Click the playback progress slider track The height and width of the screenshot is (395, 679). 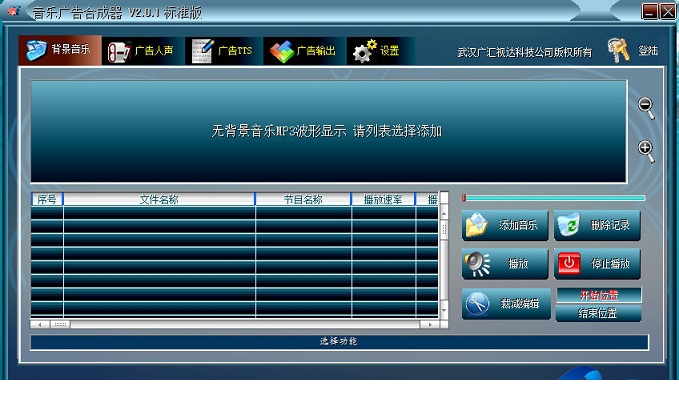tap(554, 198)
